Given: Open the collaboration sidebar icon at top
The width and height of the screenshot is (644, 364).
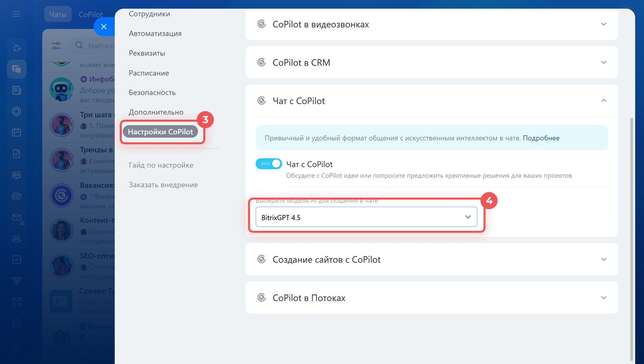Looking at the screenshot, I should tap(16, 48).
